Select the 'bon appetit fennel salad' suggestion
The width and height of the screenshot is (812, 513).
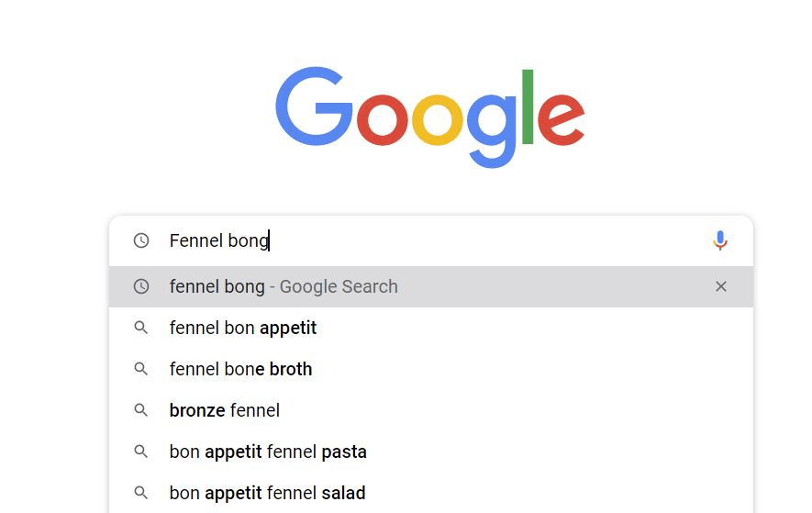267,493
